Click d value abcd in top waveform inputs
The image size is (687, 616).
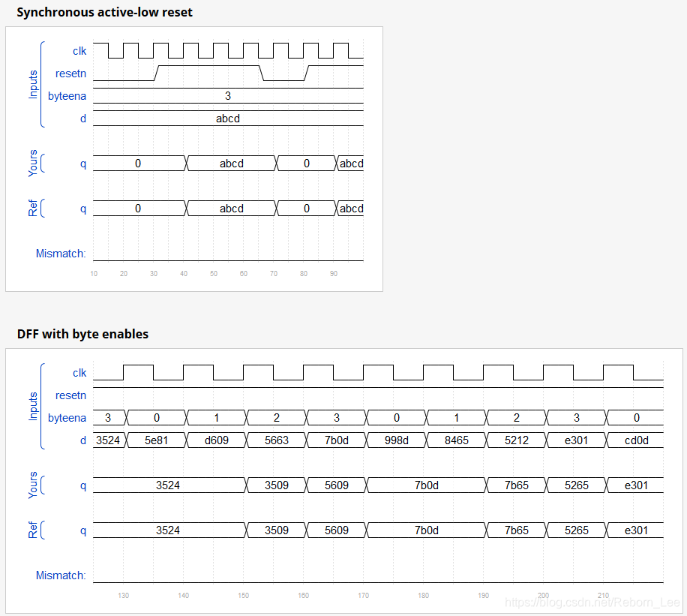pos(228,119)
